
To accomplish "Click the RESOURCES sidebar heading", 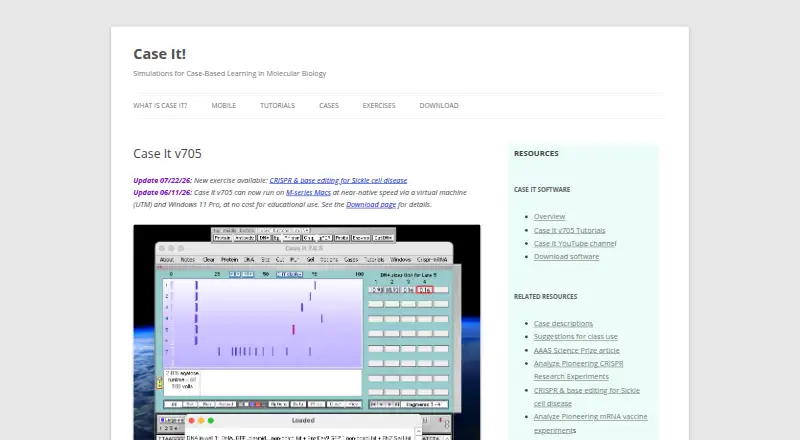I will point(536,154).
